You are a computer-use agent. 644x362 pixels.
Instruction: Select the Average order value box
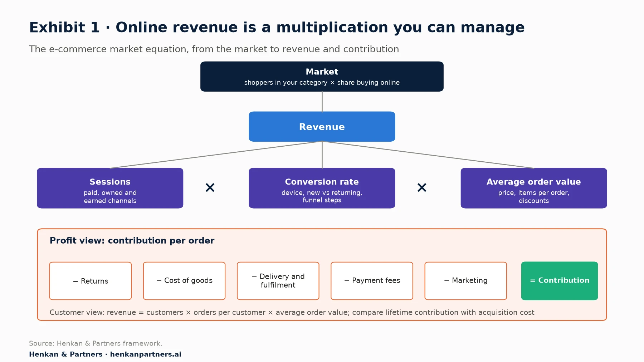[534, 188]
